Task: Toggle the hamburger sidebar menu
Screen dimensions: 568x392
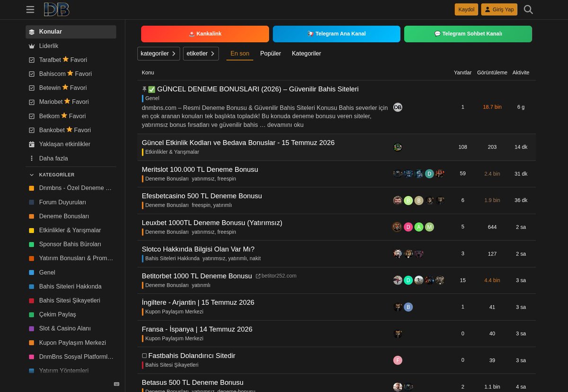Action: (30, 9)
